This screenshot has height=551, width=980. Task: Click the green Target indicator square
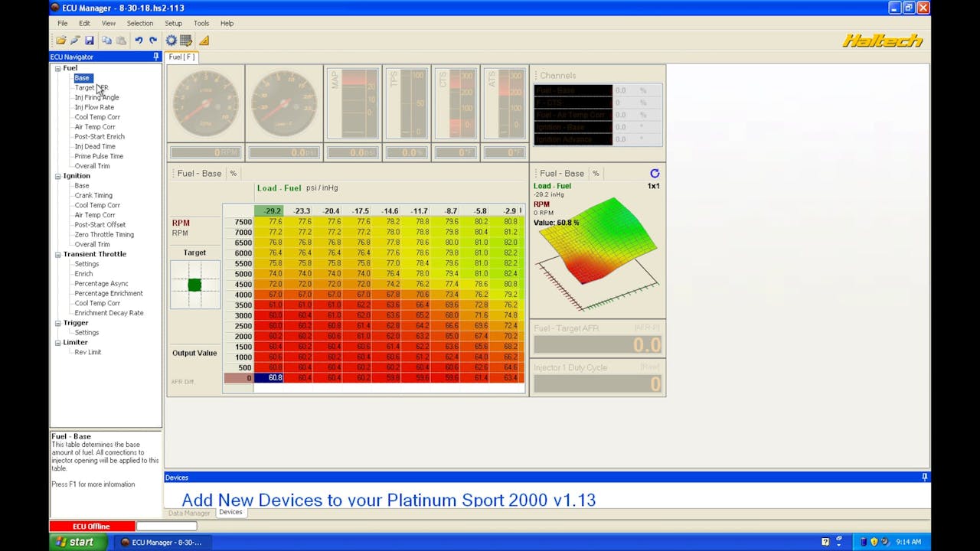click(194, 285)
